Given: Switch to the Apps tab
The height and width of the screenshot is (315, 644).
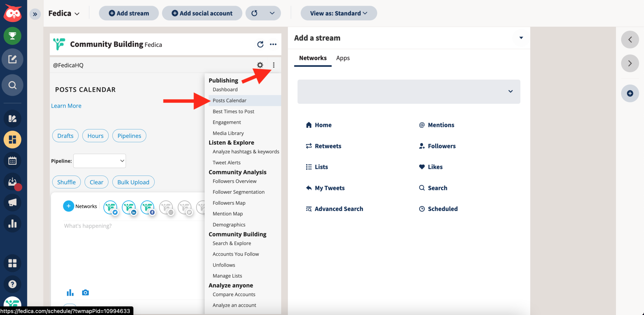Looking at the screenshot, I should pyautogui.click(x=343, y=58).
